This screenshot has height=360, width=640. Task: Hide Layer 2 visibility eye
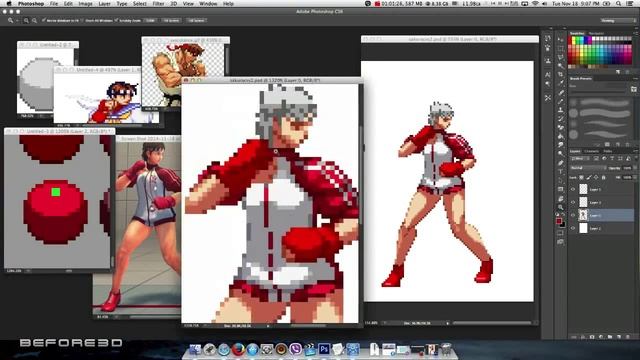click(573, 228)
